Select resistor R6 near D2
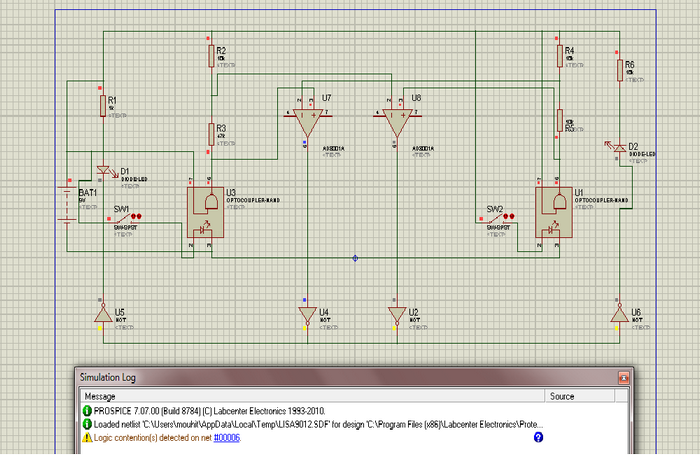The image size is (700, 455). [620, 70]
